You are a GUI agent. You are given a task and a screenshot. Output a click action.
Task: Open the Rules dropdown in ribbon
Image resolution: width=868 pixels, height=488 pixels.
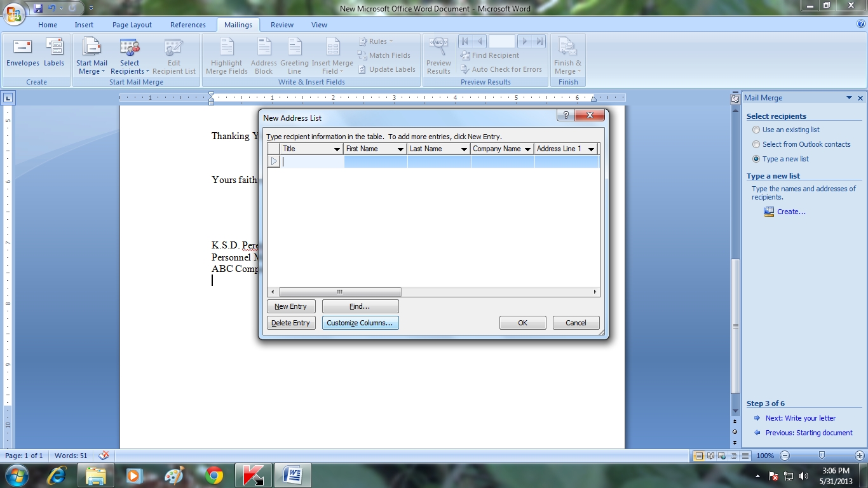pos(376,41)
